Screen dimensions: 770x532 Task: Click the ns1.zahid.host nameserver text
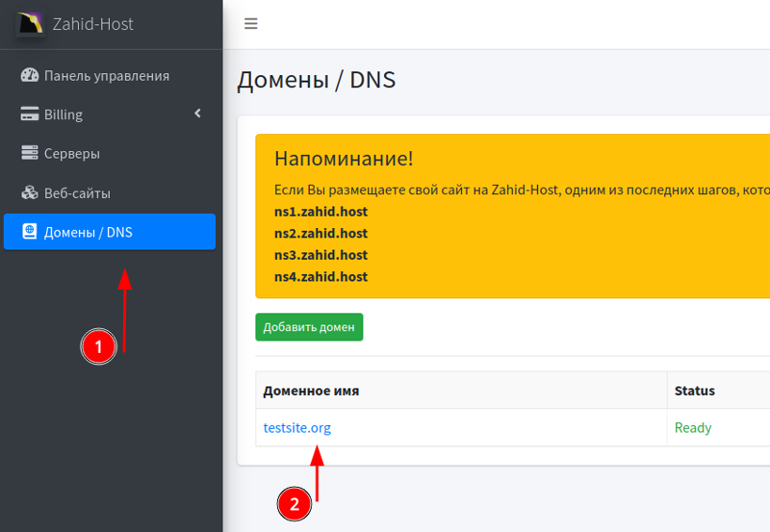click(x=320, y=212)
